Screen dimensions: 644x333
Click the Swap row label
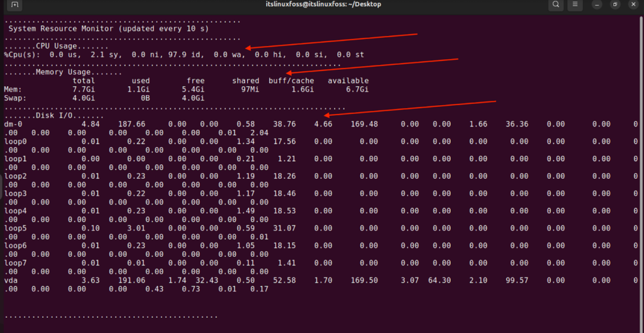[15, 98]
